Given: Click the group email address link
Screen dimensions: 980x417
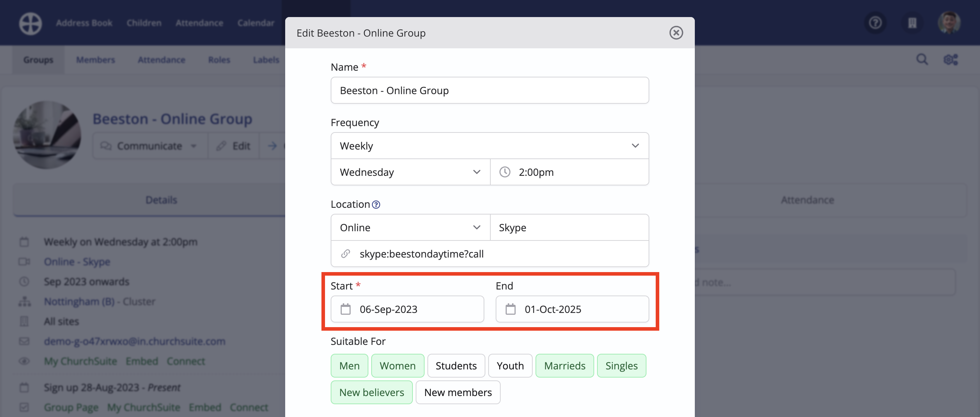Looking at the screenshot, I should [135, 341].
